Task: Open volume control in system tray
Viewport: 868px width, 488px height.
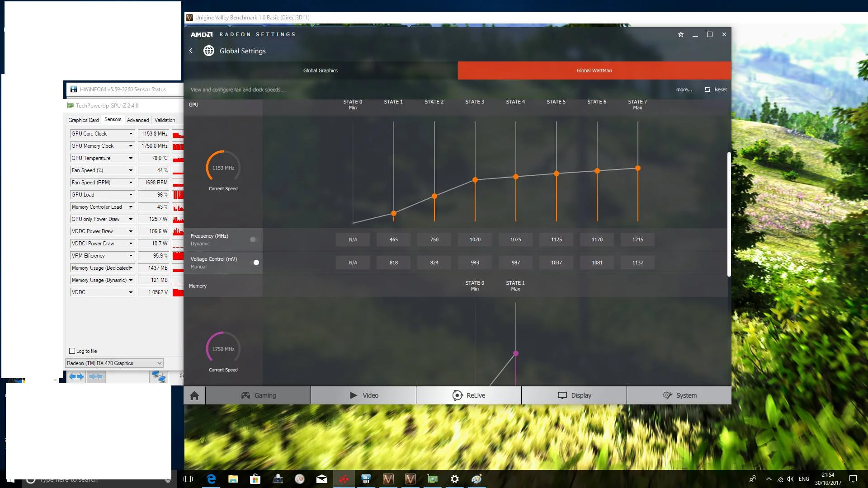Action: [x=790, y=479]
